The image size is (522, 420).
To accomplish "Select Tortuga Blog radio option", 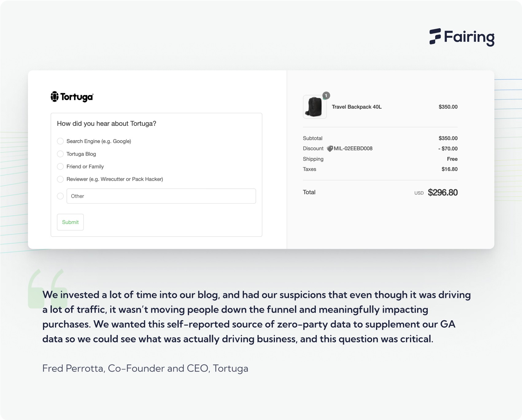I will point(60,154).
